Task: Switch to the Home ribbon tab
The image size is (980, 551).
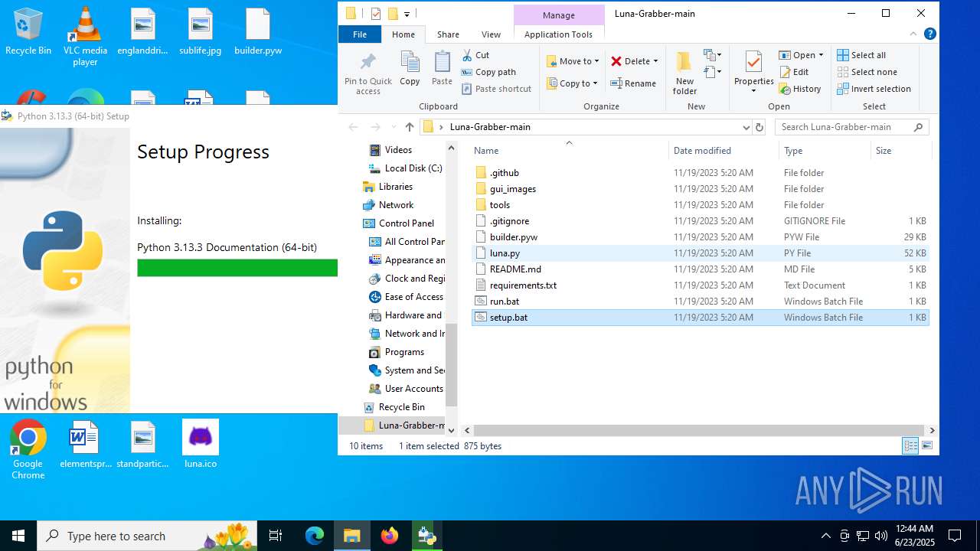Action: (403, 34)
